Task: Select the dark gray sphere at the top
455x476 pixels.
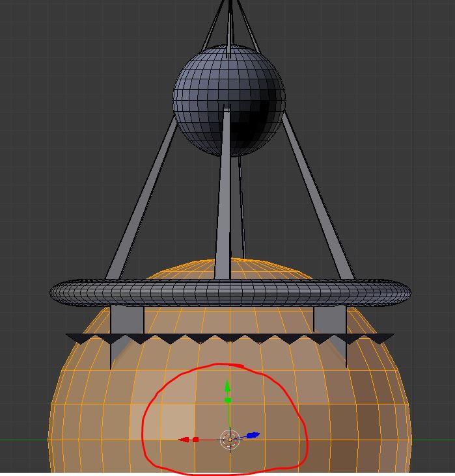Action: pyautogui.click(x=229, y=101)
